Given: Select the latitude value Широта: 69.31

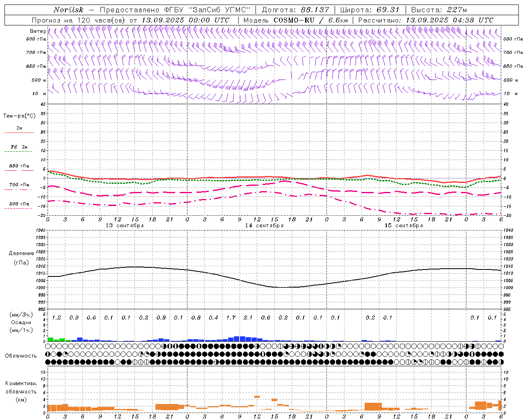Looking at the screenshot, I should tap(370, 10).
